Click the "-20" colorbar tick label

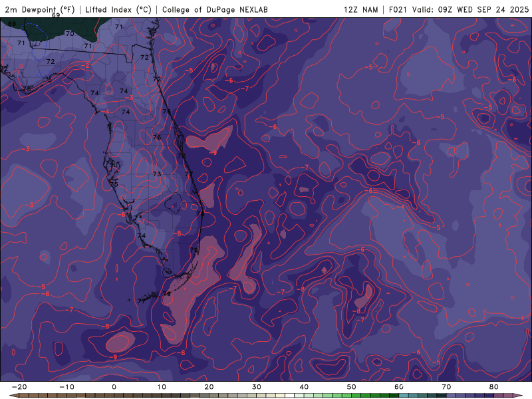(19, 387)
